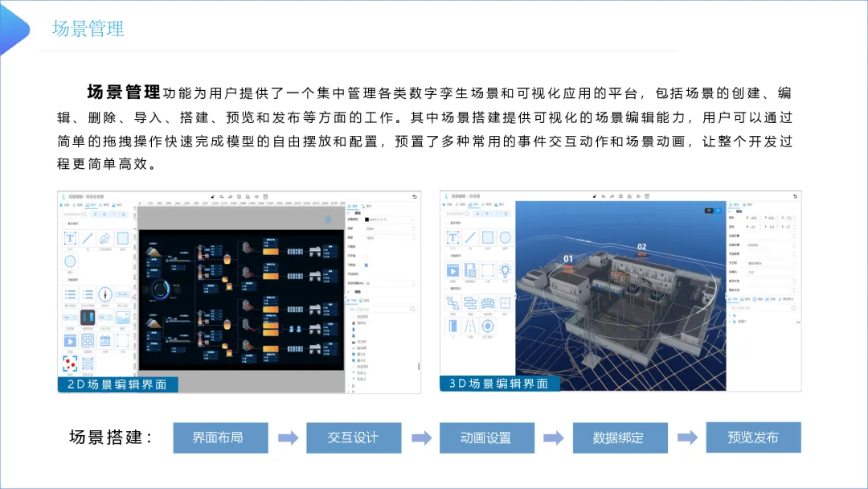Select the circular target fence model in 3D editor
The width and height of the screenshot is (868, 489).
coord(488,327)
